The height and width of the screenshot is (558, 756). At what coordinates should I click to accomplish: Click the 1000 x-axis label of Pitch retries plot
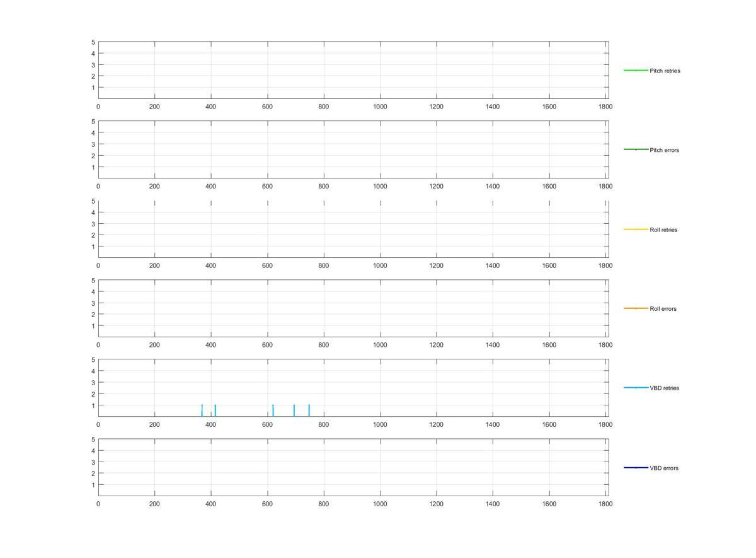coord(380,107)
